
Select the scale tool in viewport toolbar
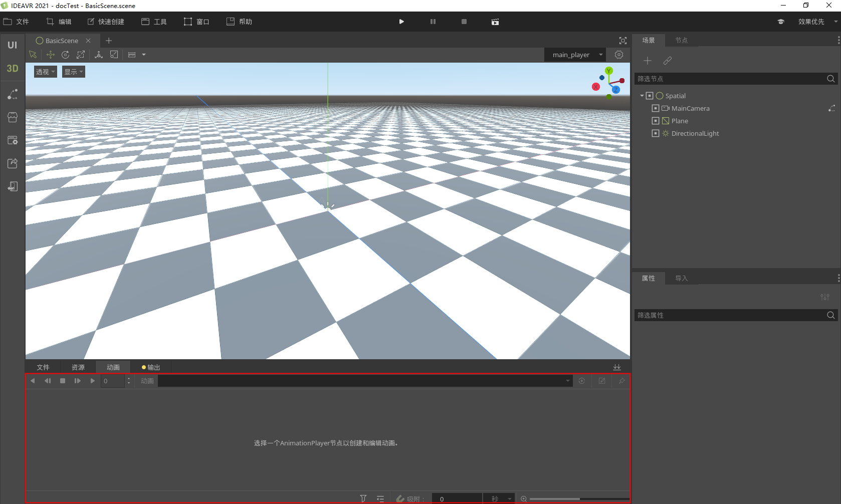click(81, 55)
